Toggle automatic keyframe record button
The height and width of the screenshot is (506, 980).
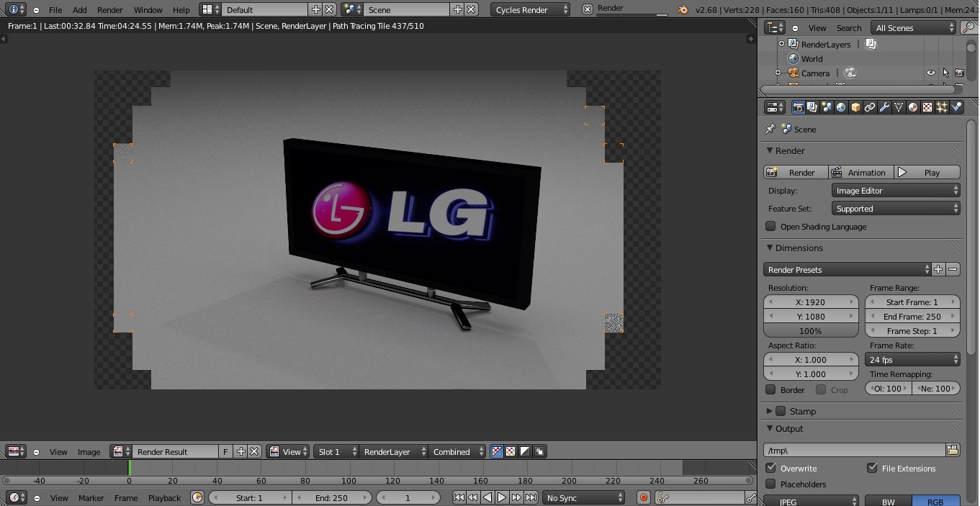point(644,497)
